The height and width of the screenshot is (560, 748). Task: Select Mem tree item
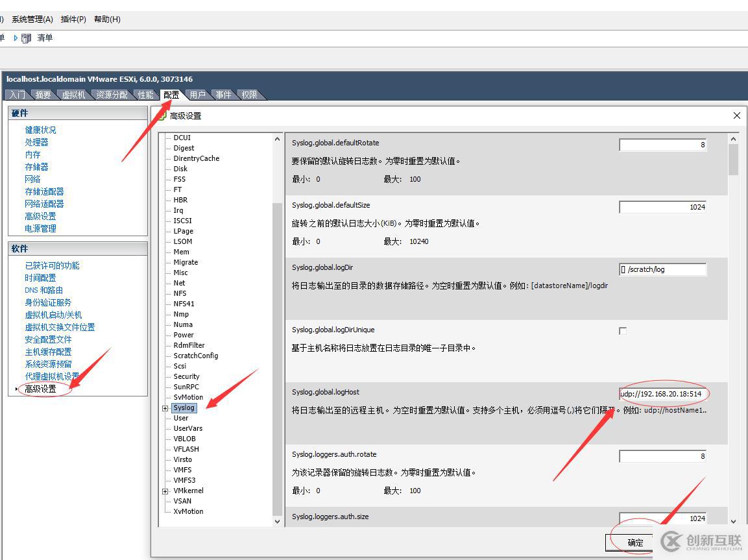(x=181, y=252)
